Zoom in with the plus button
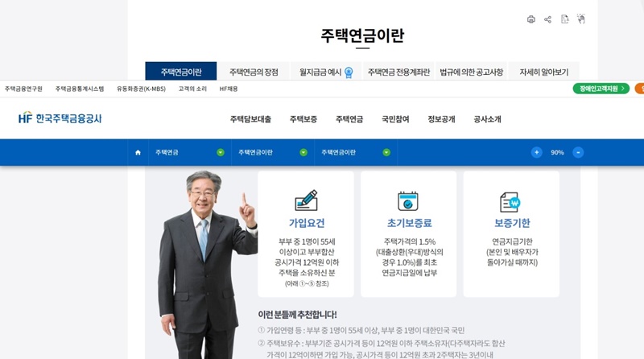Image resolution: width=644 pixels, height=359 pixels. pyautogui.click(x=536, y=152)
